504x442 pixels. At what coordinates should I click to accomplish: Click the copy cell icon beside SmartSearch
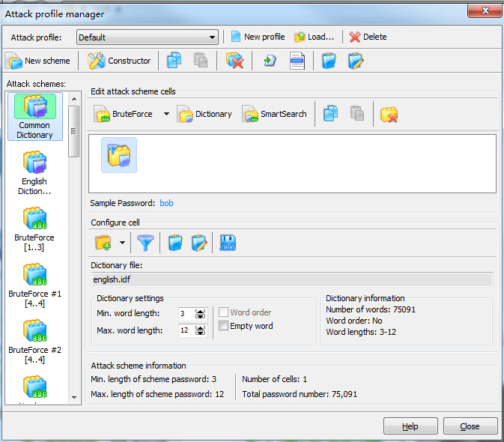click(x=331, y=114)
